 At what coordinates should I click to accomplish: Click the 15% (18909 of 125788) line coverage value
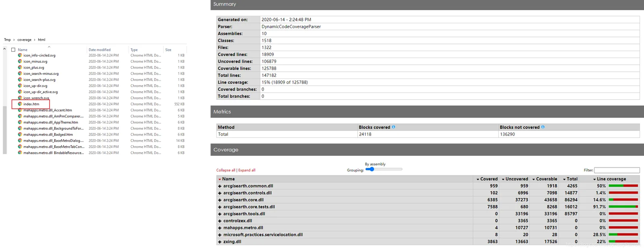(x=285, y=82)
